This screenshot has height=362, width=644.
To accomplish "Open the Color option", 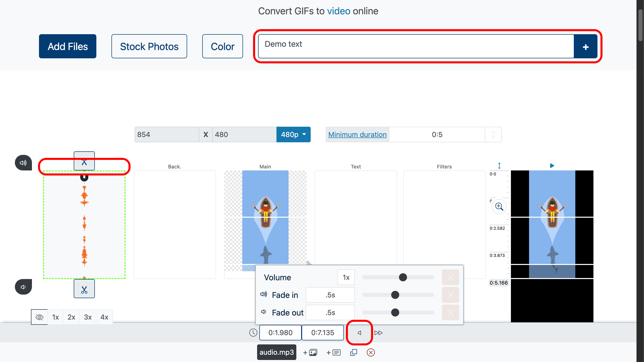I will (222, 47).
